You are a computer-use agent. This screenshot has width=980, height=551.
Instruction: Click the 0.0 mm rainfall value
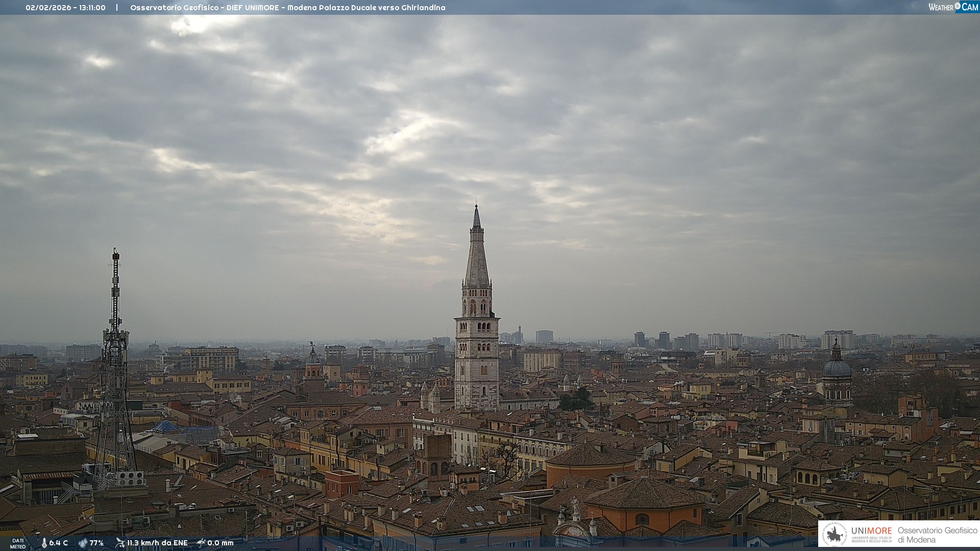pos(220,543)
